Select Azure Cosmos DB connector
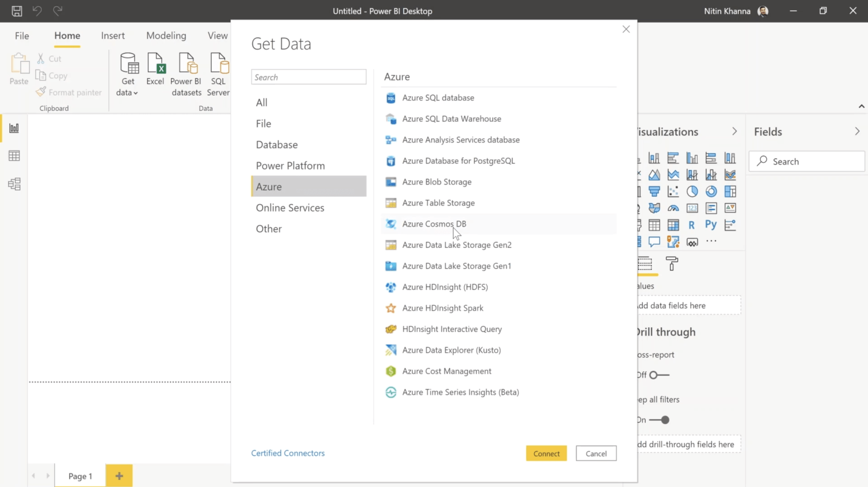The height and width of the screenshot is (487, 868). click(499, 224)
